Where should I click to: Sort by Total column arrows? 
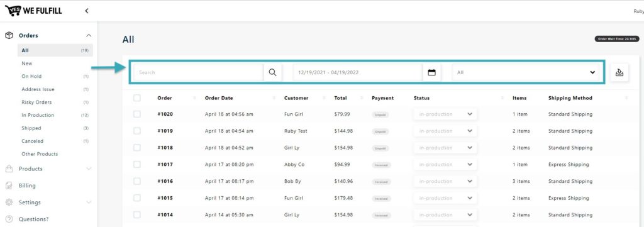pos(362,98)
